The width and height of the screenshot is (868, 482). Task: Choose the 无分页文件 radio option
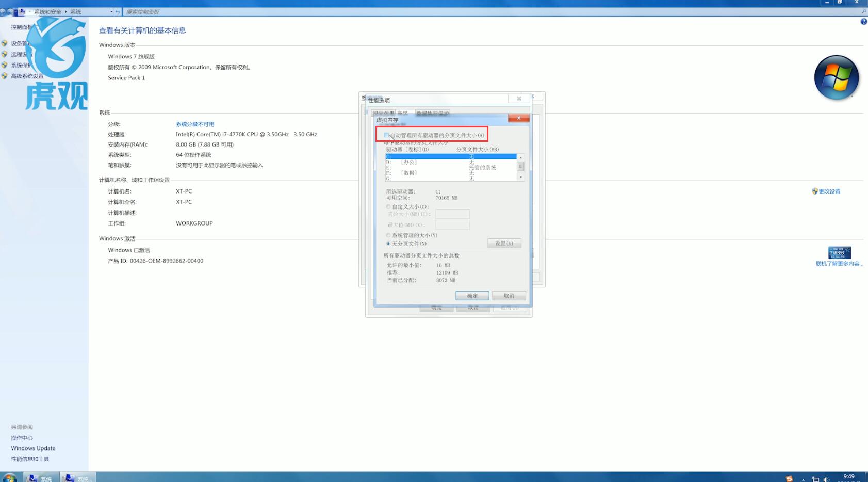tap(388, 244)
